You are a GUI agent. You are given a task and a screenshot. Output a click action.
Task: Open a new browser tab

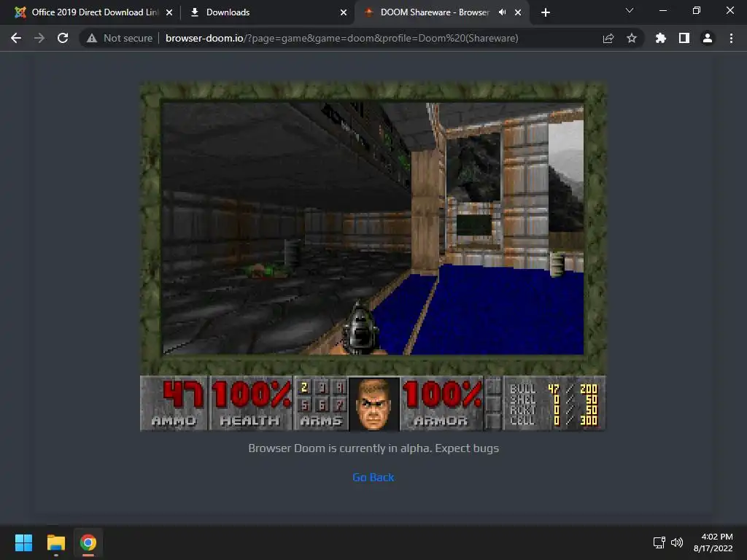point(546,13)
